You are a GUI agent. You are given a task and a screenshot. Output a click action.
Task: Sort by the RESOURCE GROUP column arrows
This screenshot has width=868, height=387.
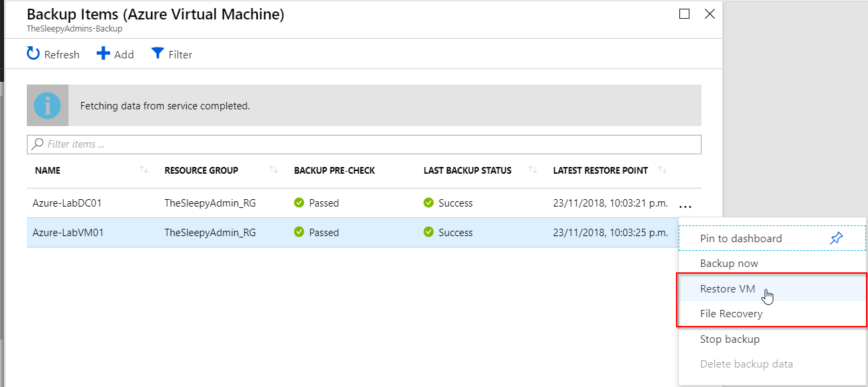273,170
